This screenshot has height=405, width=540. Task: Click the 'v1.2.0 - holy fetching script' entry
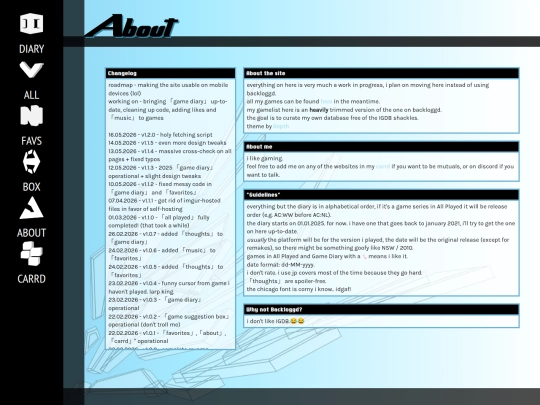tap(160, 135)
